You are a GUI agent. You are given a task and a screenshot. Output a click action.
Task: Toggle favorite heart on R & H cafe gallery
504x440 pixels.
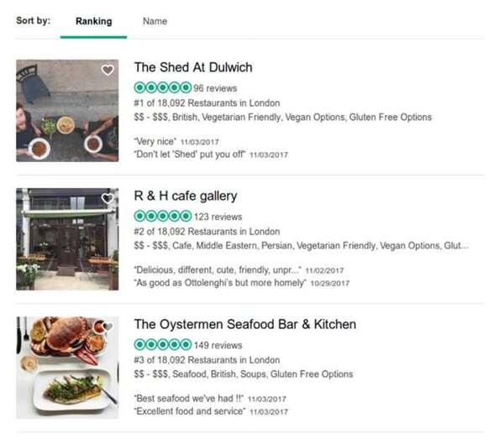coord(108,199)
